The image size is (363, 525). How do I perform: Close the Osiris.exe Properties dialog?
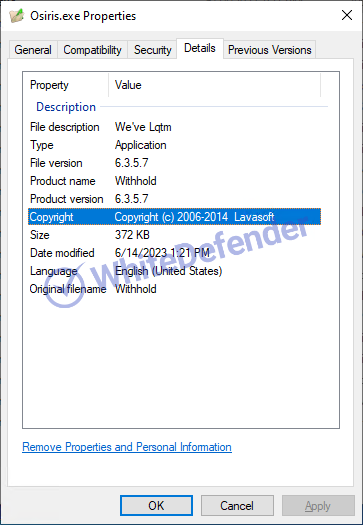(347, 15)
